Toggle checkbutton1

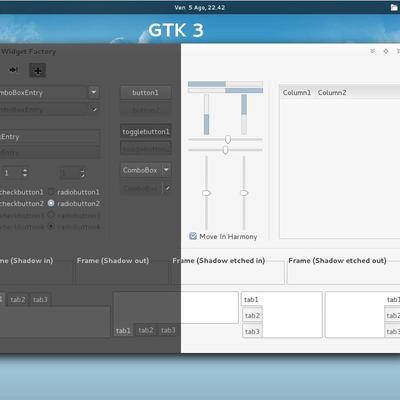(22, 192)
